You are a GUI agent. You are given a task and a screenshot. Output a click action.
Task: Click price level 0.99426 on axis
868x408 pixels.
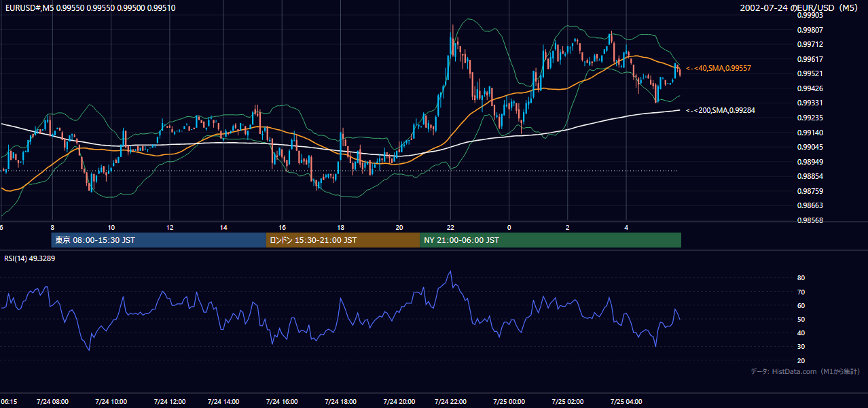(x=810, y=88)
